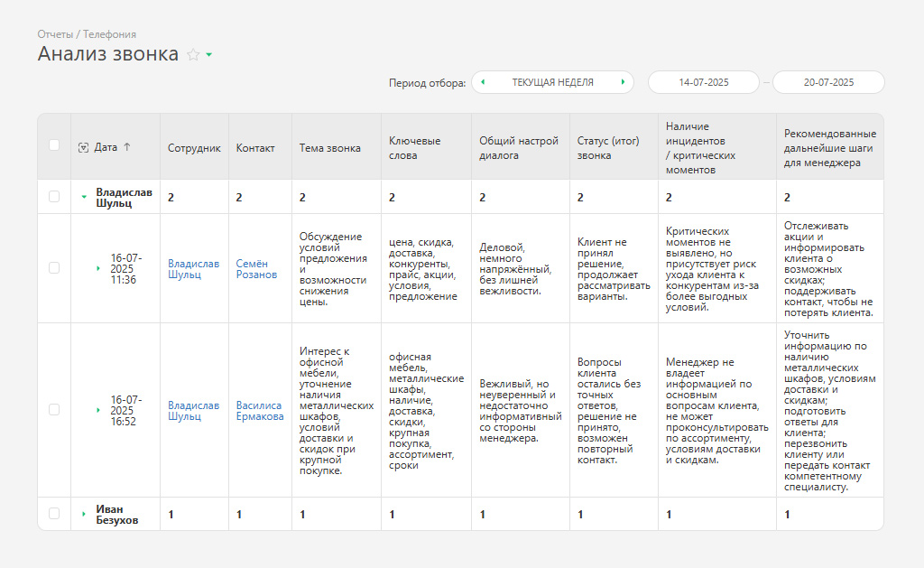Click the group name Иван Безухов
This screenshot has height=568, width=924.
pos(117,515)
